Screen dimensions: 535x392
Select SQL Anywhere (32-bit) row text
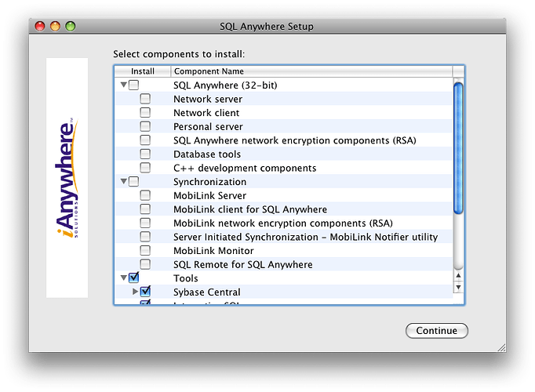coord(225,85)
